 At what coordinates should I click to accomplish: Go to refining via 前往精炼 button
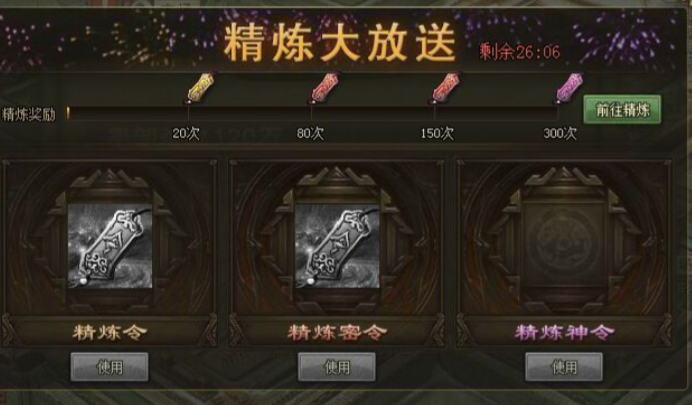point(622,110)
